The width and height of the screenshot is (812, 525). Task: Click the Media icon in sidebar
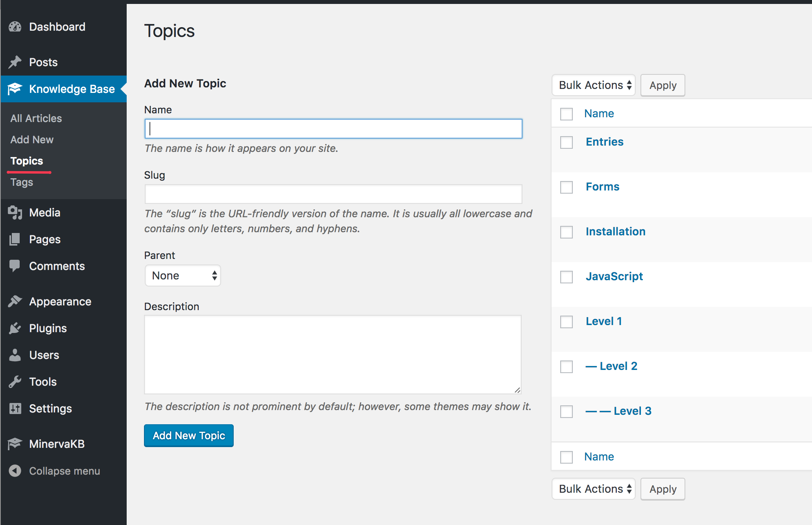click(15, 213)
